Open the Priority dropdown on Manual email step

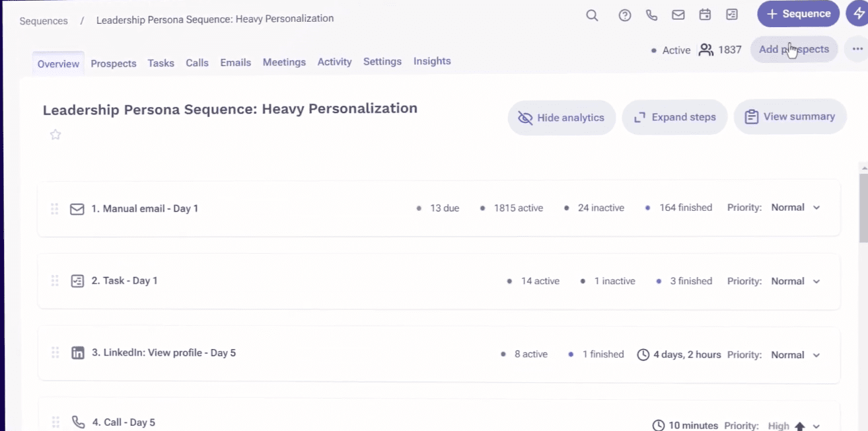point(816,208)
